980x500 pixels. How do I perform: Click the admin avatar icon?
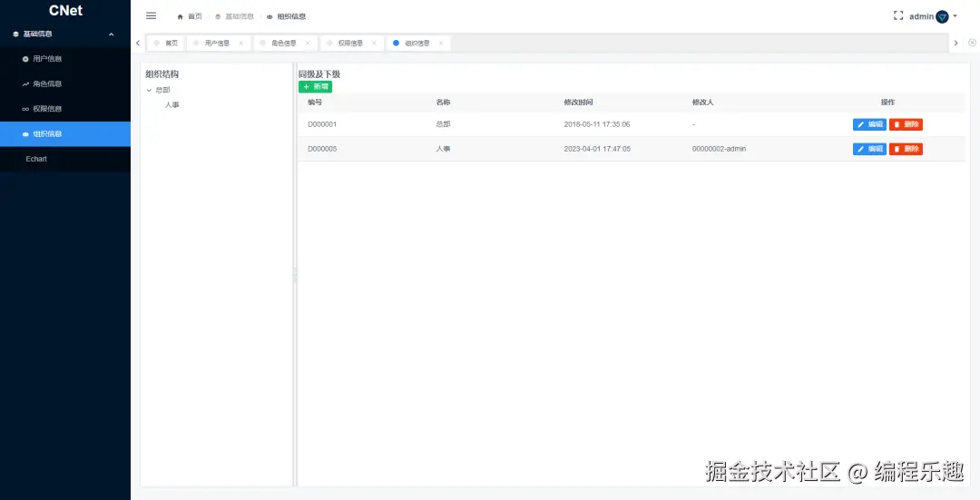point(942,16)
